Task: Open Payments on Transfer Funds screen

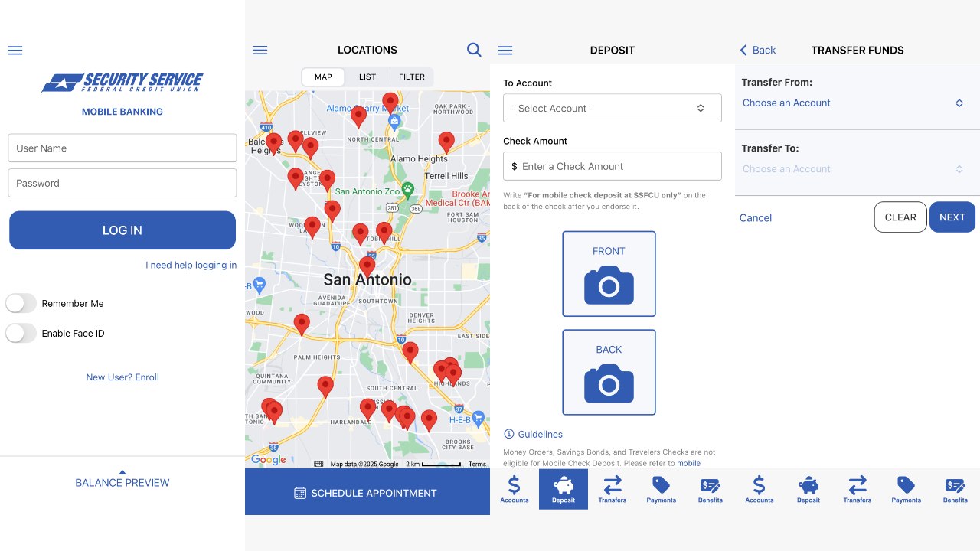Action: pyautogui.click(x=906, y=489)
